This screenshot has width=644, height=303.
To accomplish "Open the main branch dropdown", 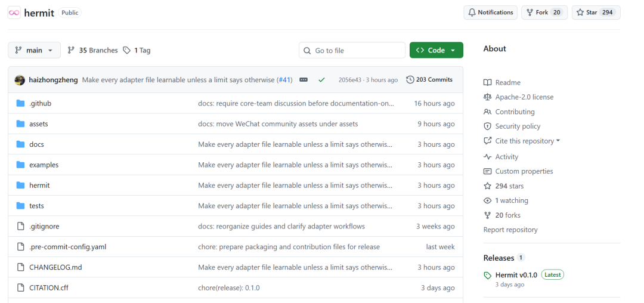I will tap(34, 50).
